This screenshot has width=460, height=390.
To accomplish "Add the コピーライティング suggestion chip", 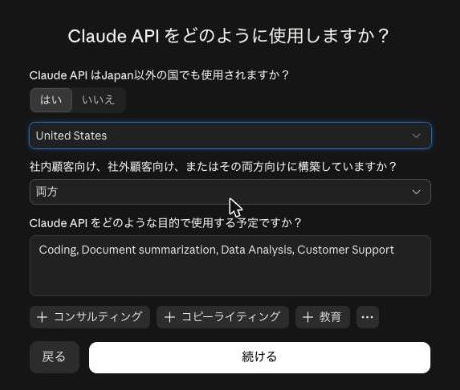I will 222,317.
